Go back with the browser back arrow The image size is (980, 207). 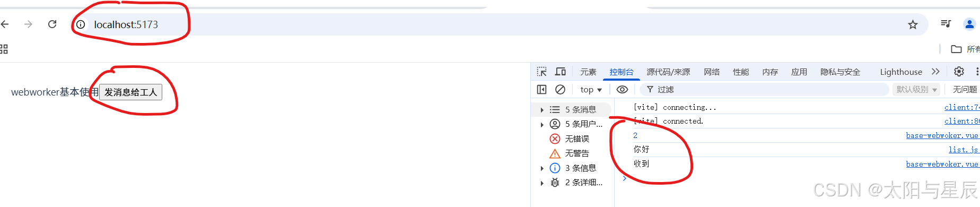pyautogui.click(x=5, y=24)
